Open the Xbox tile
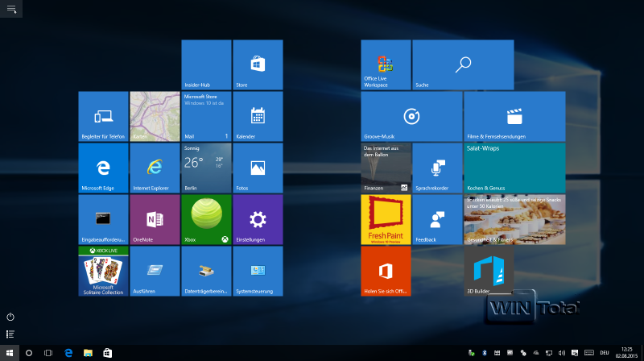The image size is (644, 361). pyautogui.click(x=206, y=219)
